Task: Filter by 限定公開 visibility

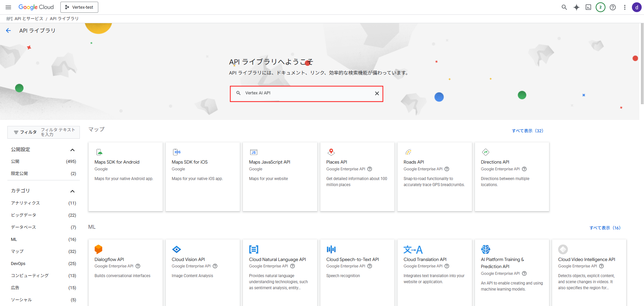Action: point(19,174)
